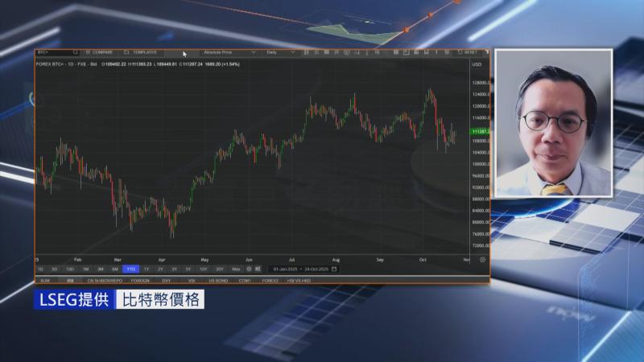644x362 pixels.
Task: Click the 5Y time range button
Action: point(188,269)
